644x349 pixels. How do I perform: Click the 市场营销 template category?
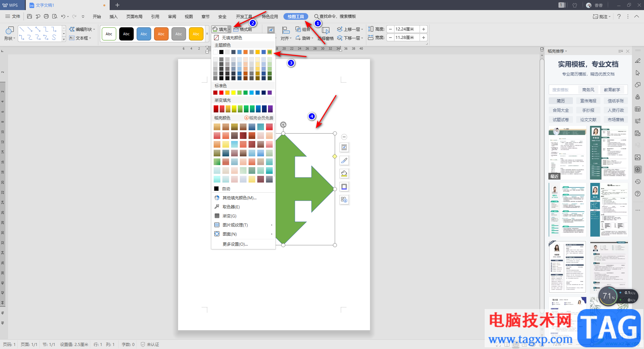pyautogui.click(x=616, y=119)
